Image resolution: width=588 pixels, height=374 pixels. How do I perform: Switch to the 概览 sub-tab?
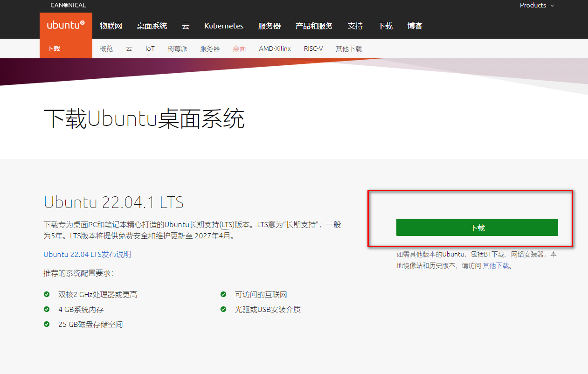pos(106,48)
